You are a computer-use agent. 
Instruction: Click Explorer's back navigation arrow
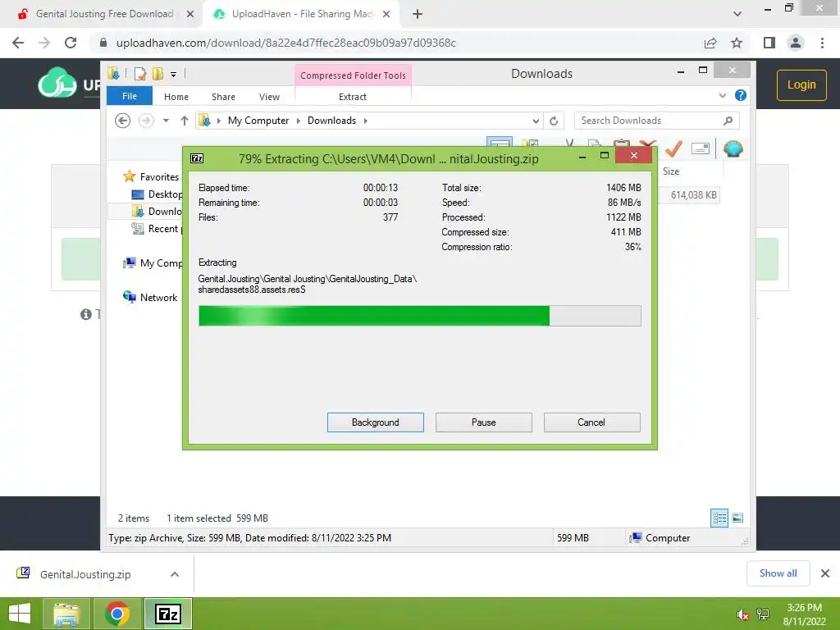123,121
